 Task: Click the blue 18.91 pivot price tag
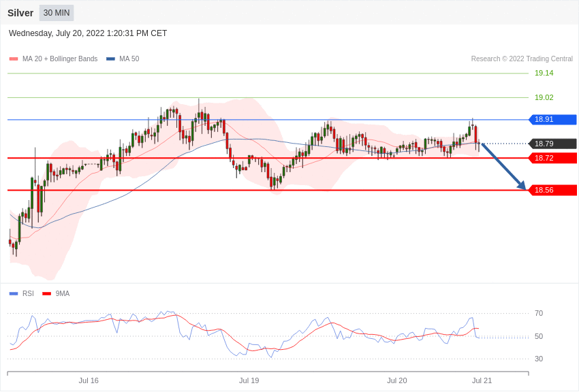point(553,120)
